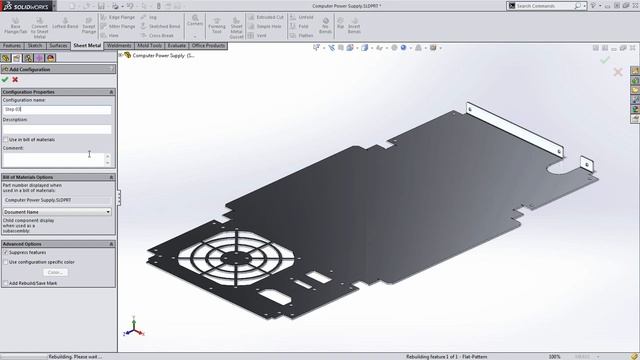This screenshot has height=360, width=640.
Task: Choose the Simple Hole tool
Action: click(x=265, y=26)
